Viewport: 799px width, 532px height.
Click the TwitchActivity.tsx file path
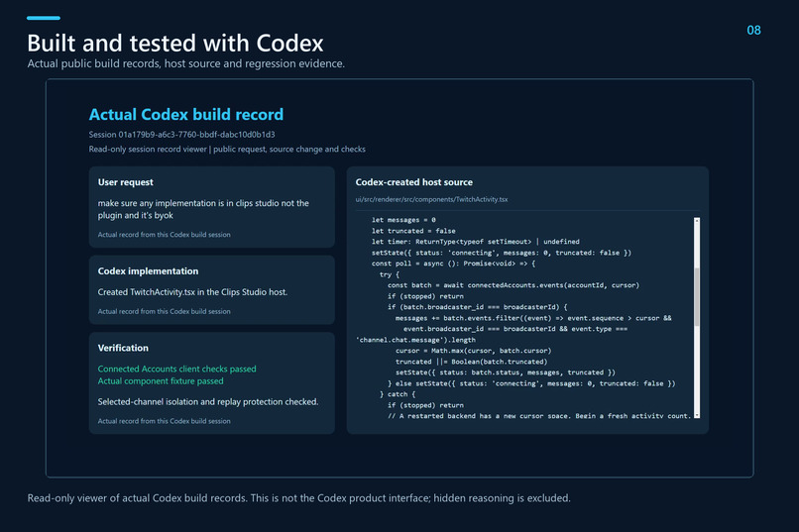431,199
